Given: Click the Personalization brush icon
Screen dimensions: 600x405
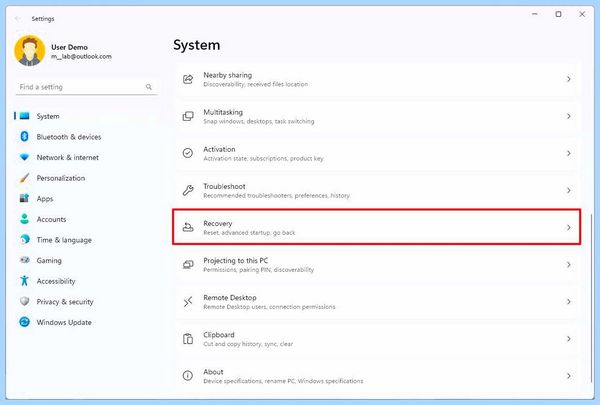Looking at the screenshot, I should coord(24,178).
